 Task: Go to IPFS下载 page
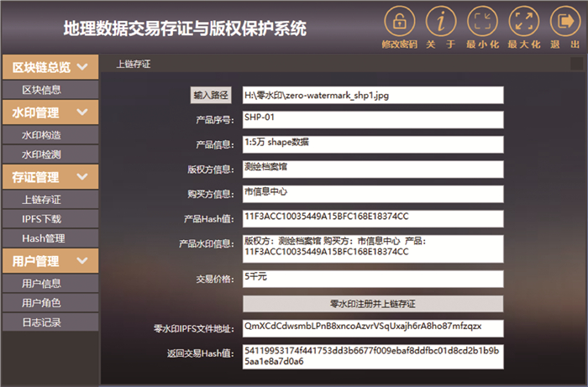tap(41, 219)
